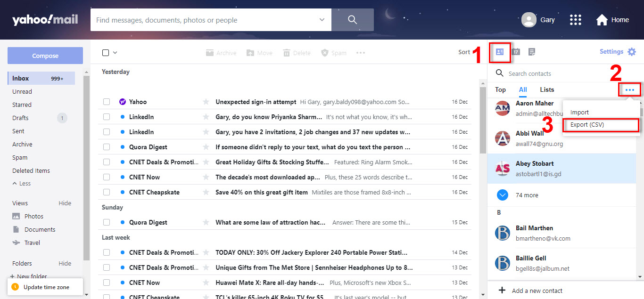Choose Export (CSV) from the menu
644x299 pixels.
tap(601, 125)
